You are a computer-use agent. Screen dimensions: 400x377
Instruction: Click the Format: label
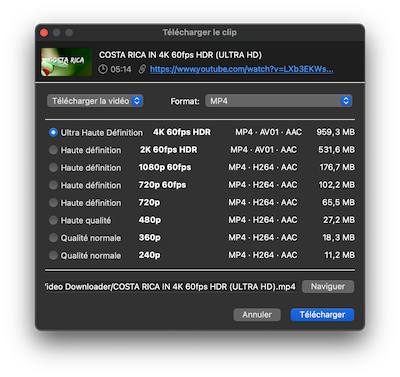(185, 101)
